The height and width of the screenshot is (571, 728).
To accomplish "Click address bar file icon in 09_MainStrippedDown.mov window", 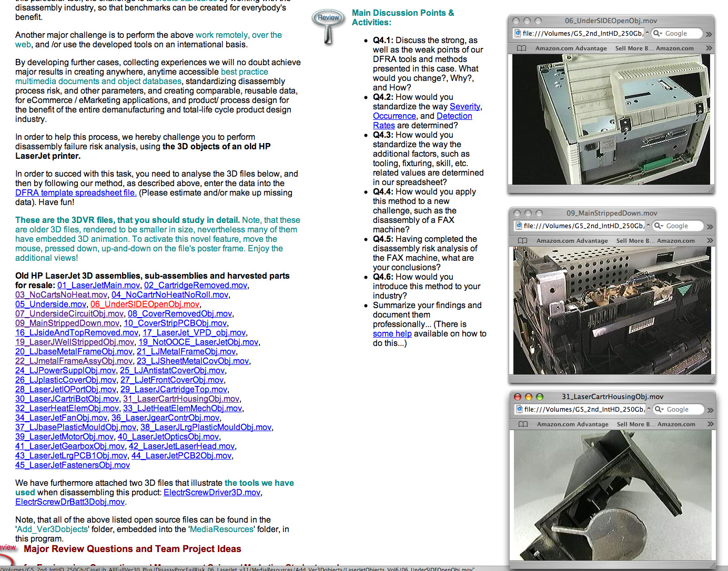I will pos(518,226).
